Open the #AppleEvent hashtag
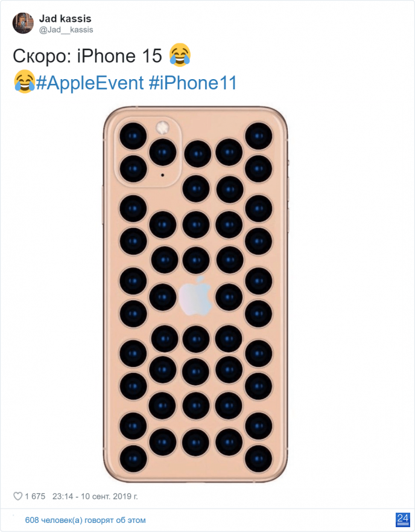The image size is (415, 532). [x=90, y=83]
